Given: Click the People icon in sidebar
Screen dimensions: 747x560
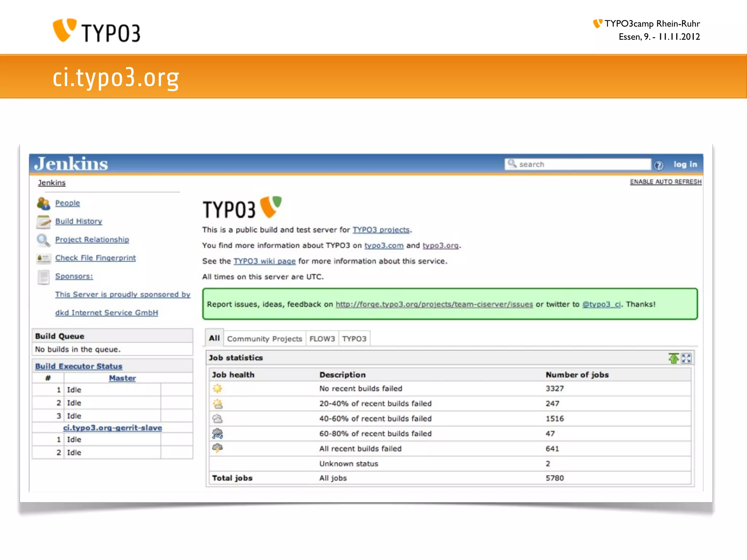Looking at the screenshot, I should click(x=43, y=203).
